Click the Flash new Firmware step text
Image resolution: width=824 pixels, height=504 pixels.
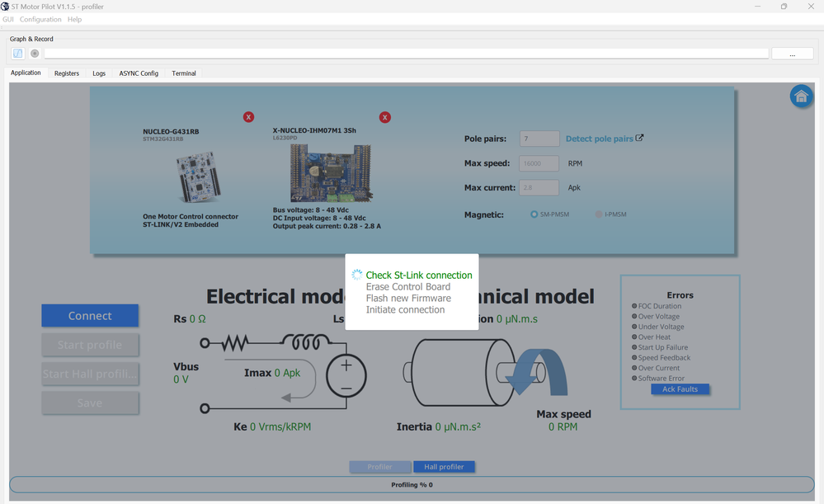pos(408,298)
